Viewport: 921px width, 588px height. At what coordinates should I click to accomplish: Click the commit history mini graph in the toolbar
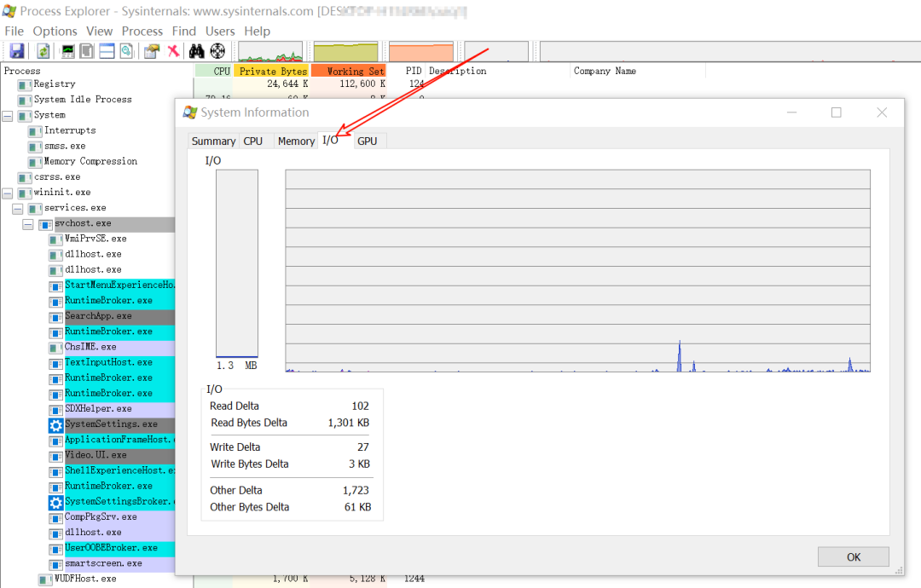[345, 52]
